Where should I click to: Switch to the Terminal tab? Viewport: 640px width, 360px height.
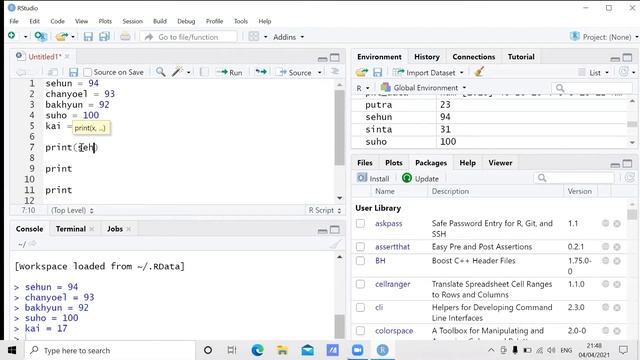71,229
